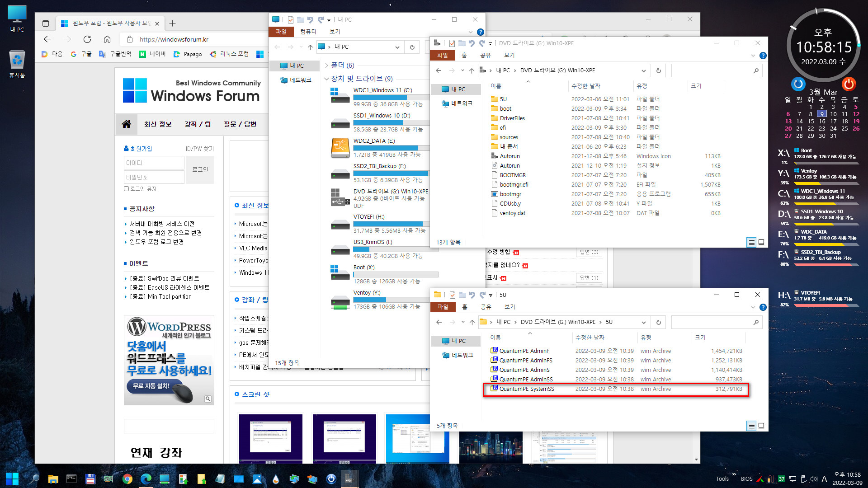Open the command prompt taskbar icon
The image size is (868, 488).
tap(71, 479)
